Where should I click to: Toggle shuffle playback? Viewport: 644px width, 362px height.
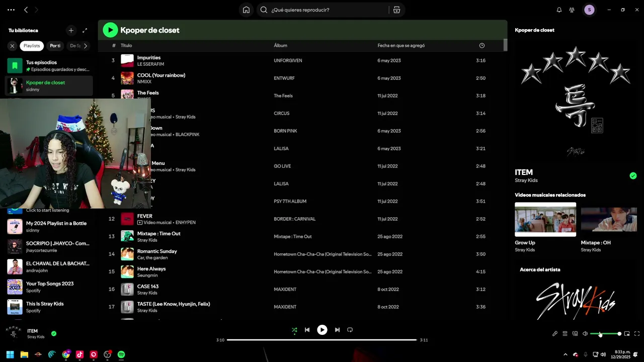pos(294,330)
